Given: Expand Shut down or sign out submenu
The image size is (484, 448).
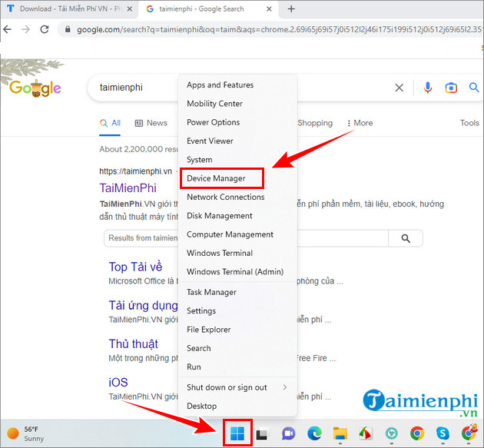Looking at the screenshot, I should pyautogui.click(x=237, y=387).
